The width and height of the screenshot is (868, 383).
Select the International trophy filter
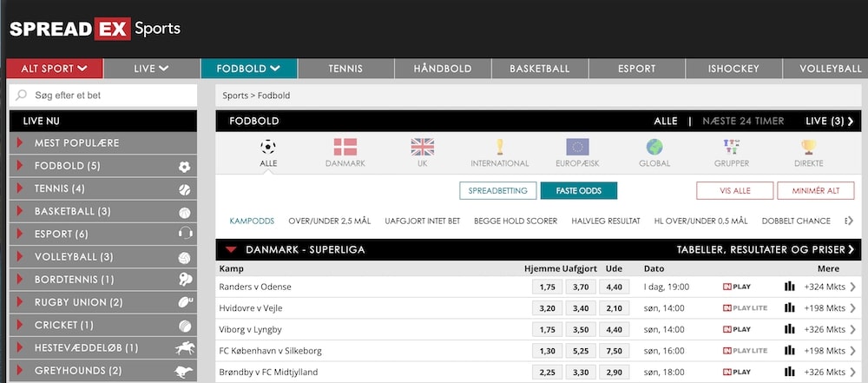(500, 147)
